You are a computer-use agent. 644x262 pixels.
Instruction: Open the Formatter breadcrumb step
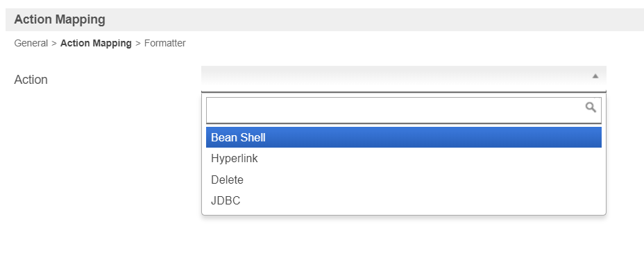pyautogui.click(x=165, y=43)
